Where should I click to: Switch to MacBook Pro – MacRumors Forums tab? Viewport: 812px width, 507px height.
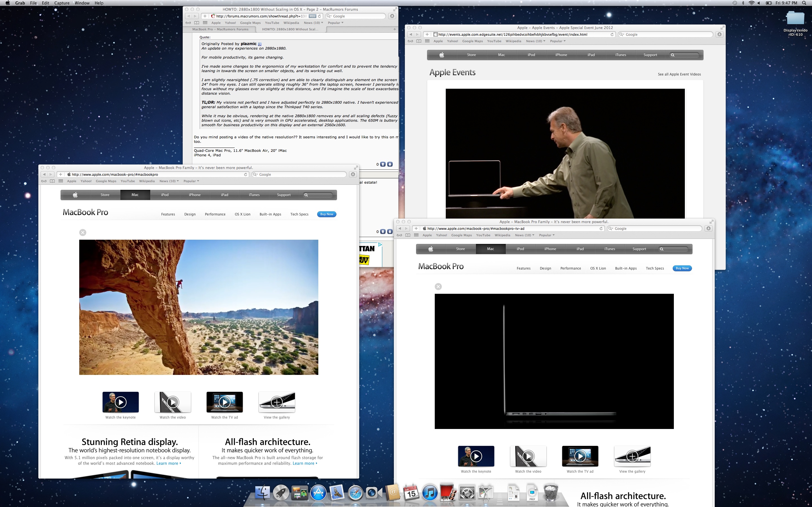pos(220,30)
